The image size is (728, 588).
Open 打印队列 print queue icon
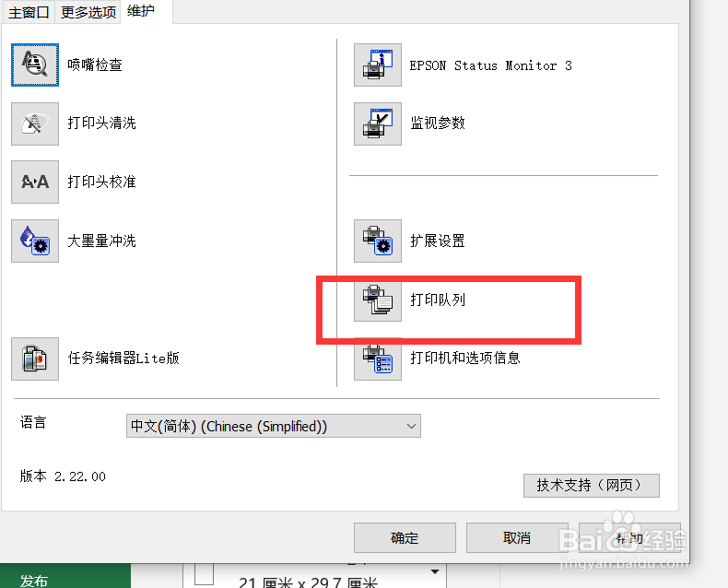378,300
